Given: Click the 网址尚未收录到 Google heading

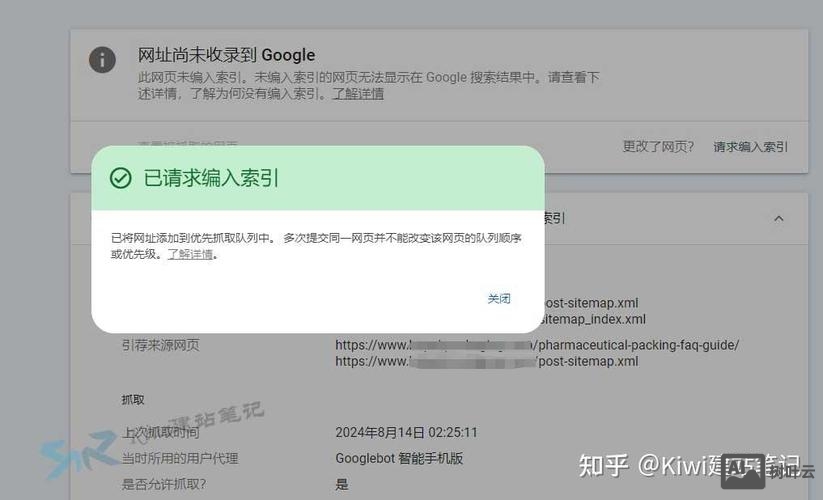Looking at the screenshot, I should [226, 55].
